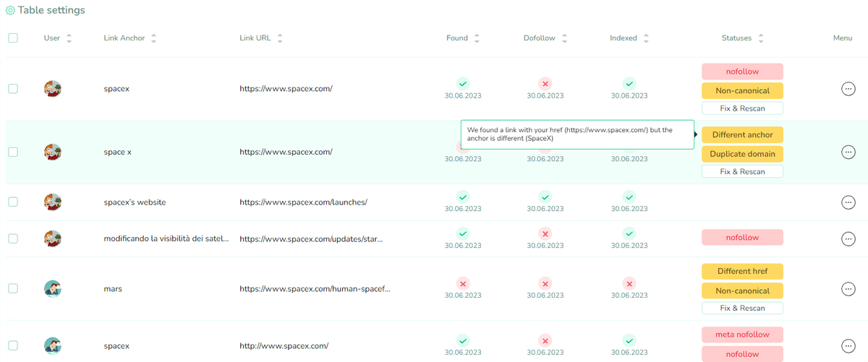Screen dimensions: 868x362
Task: Open the https://www.spacex.com/human-spacef... URL
Action: 315,289
